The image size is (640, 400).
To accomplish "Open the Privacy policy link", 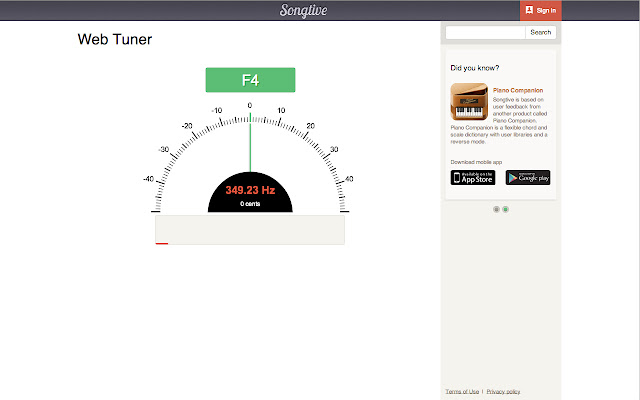I will pyautogui.click(x=503, y=391).
